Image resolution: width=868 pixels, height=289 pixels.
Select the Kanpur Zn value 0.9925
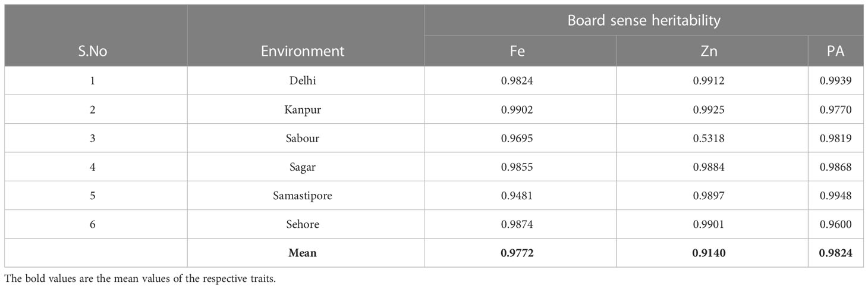pos(709,109)
